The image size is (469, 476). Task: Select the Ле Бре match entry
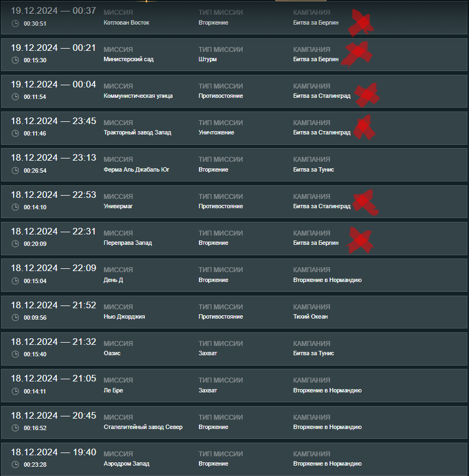point(234,386)
